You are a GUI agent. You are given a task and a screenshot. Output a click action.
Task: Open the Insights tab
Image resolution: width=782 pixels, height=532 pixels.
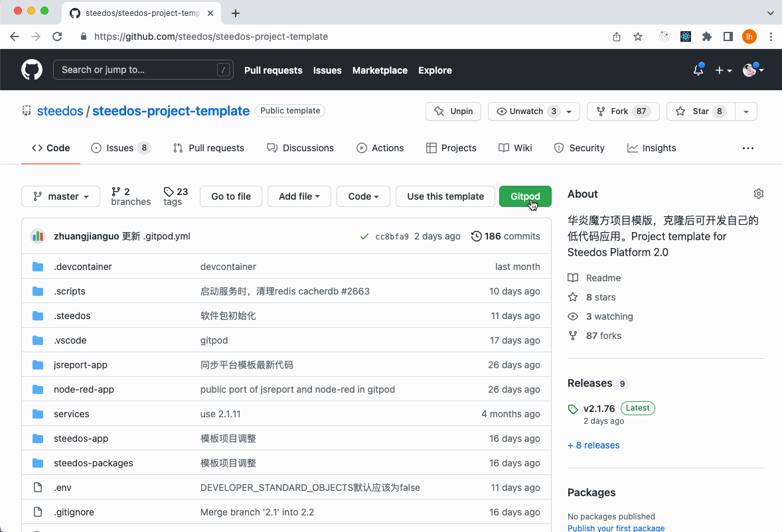coord(652,148)
